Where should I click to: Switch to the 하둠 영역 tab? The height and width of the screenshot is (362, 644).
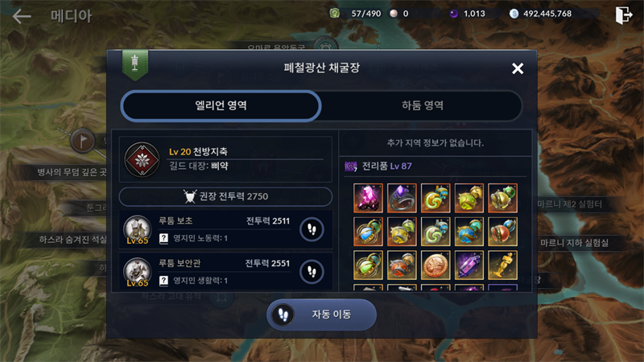422,106
